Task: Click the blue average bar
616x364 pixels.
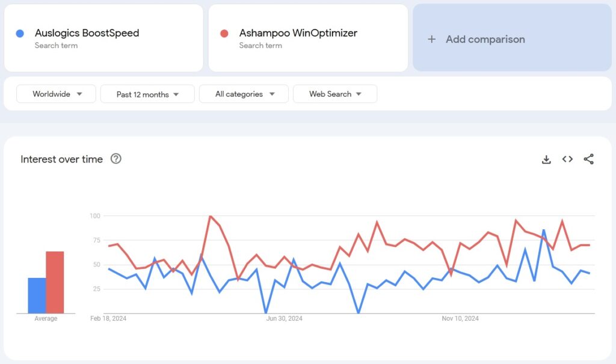Action: click(37, 295)
